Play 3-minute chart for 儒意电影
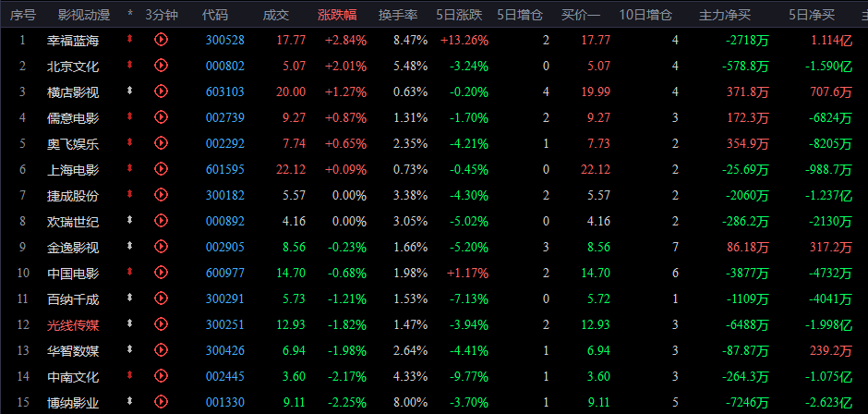Screen dimensions: 868x414 (x=161, y=117)
